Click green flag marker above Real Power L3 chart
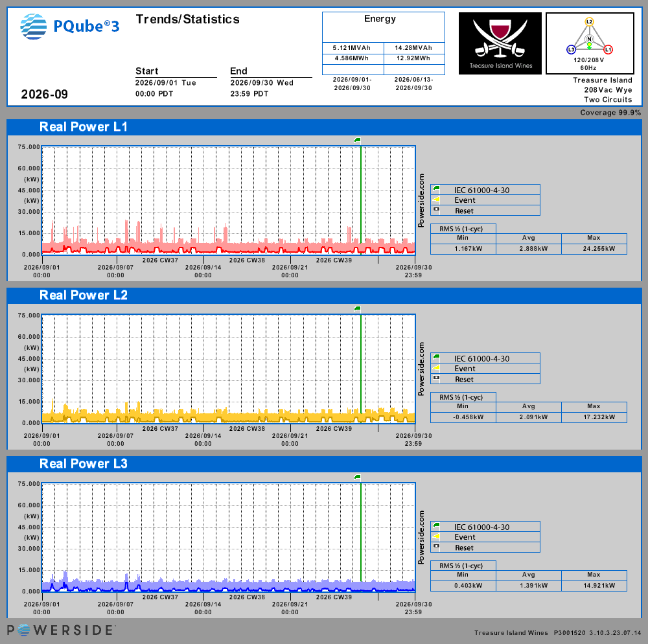This screenshot has height=644, width=648. tap(358, 477)
